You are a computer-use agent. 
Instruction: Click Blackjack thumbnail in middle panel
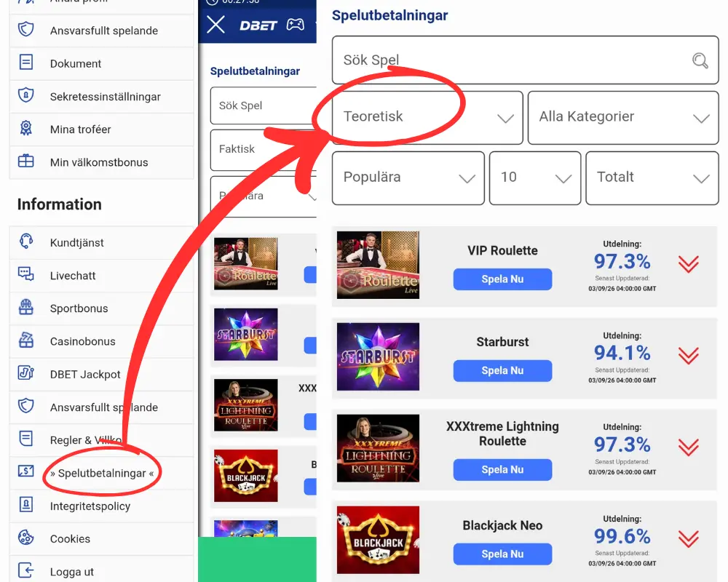[x=245, y=475]
